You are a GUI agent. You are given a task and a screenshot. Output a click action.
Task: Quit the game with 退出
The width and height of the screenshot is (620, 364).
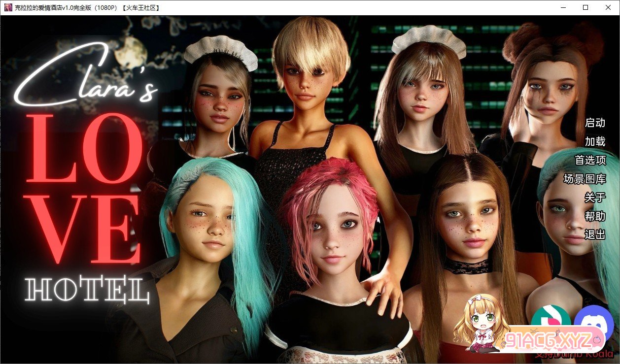coord(595,235)
